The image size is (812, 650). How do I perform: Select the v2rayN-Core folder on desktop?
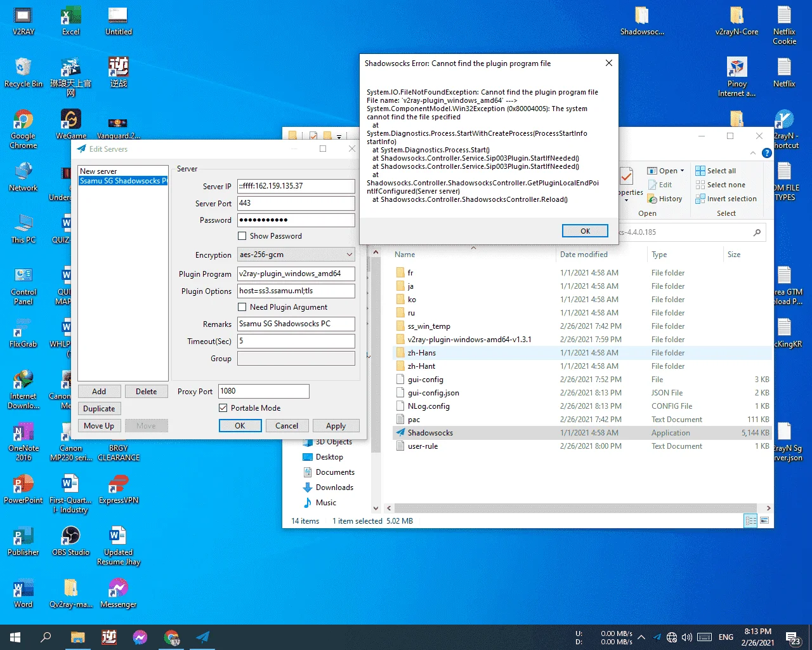pyautogui.click(x=737, y=21)
